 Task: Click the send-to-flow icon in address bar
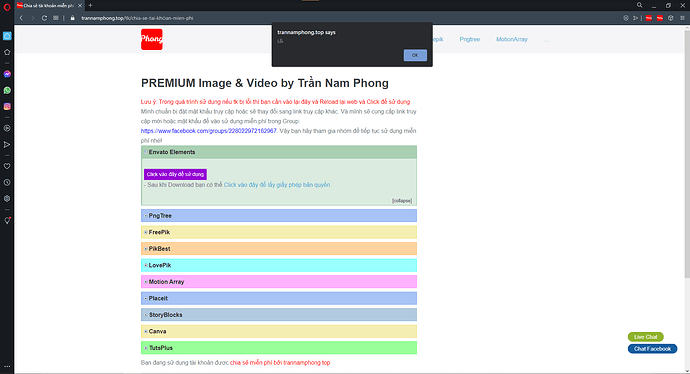635,18
